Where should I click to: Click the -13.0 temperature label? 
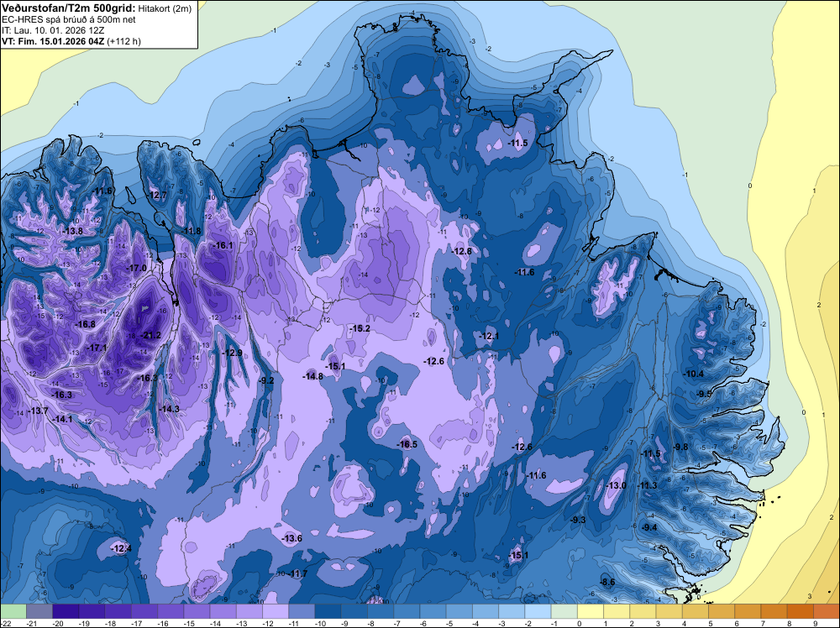[x=616, y=485]
